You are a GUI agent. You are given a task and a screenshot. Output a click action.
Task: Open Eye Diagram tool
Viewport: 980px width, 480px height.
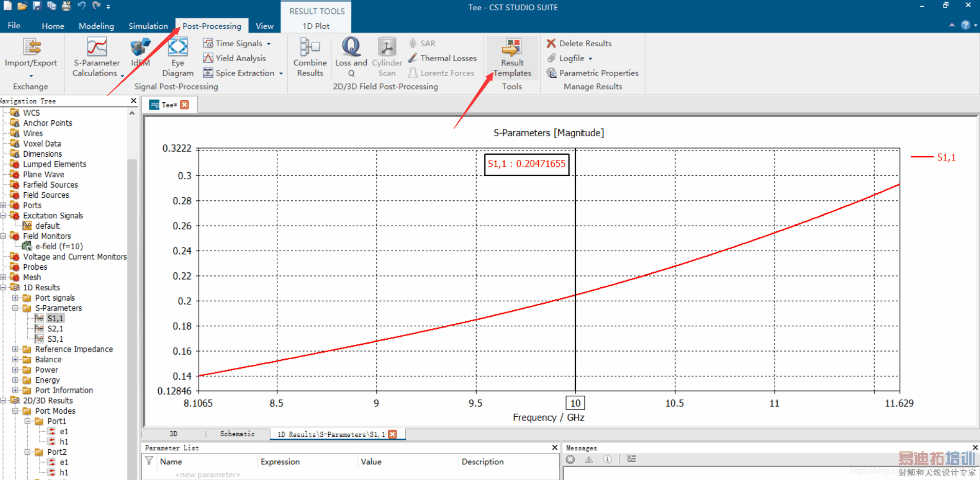coord(178,58)
